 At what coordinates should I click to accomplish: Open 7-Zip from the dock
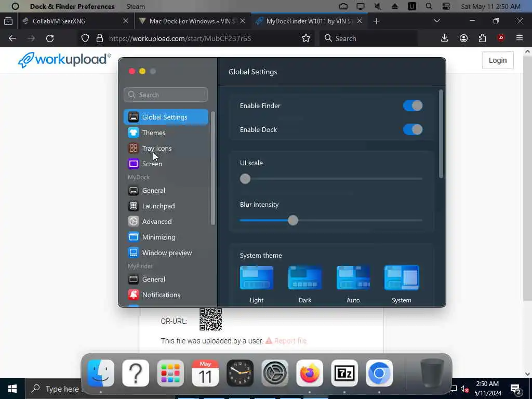(344, 373)
